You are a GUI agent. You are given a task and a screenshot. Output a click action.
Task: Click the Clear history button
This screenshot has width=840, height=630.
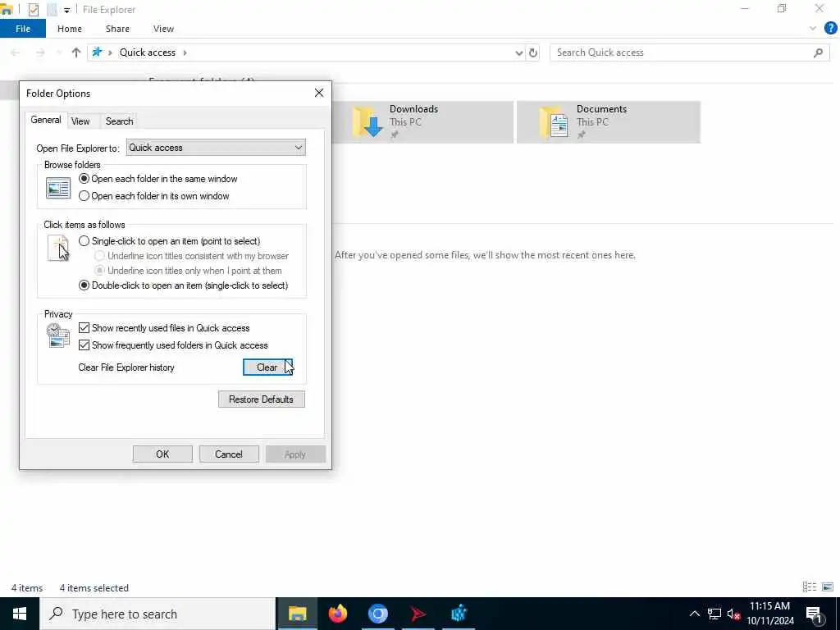coord(267,367)
